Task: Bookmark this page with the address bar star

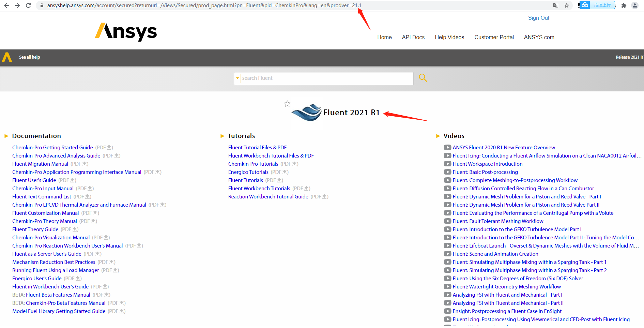Action: pos(567,5)
